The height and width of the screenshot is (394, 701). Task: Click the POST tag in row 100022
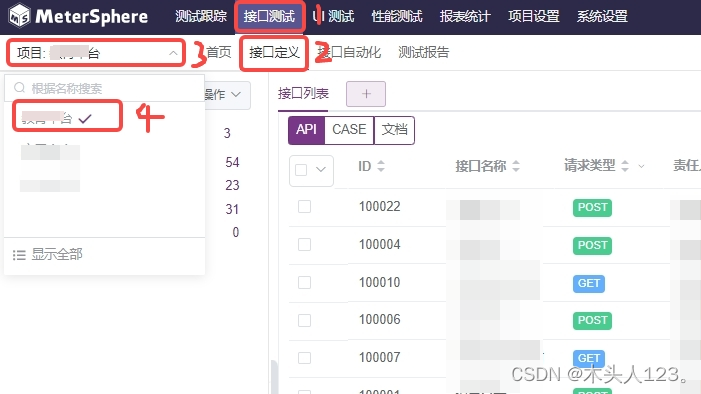(592, 208)
